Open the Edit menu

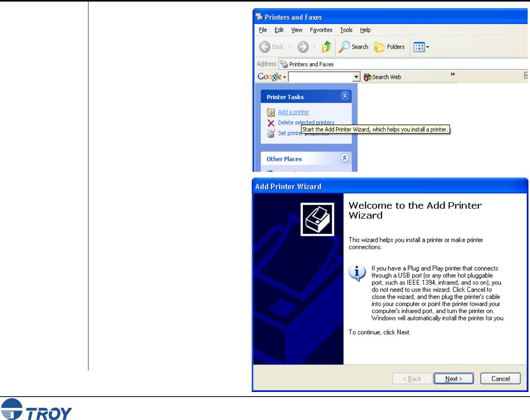[279, 30]
